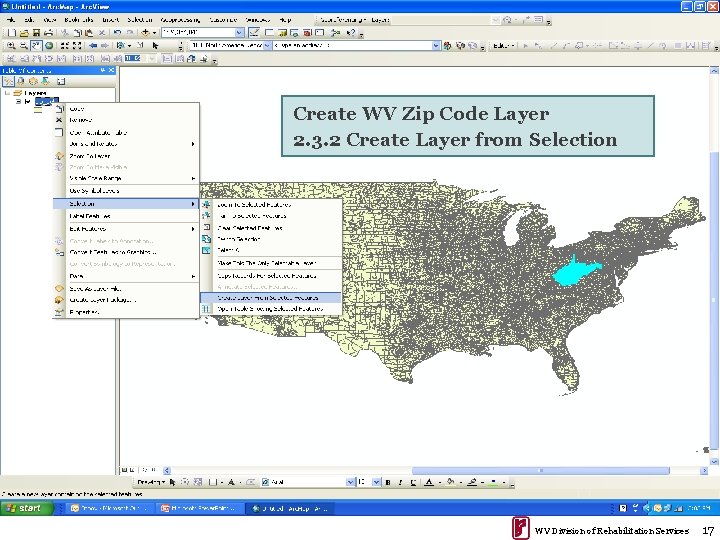Choose Properties in the context menu
The width and height of the screenshot is (720, 540).
(x=126, y=312)
